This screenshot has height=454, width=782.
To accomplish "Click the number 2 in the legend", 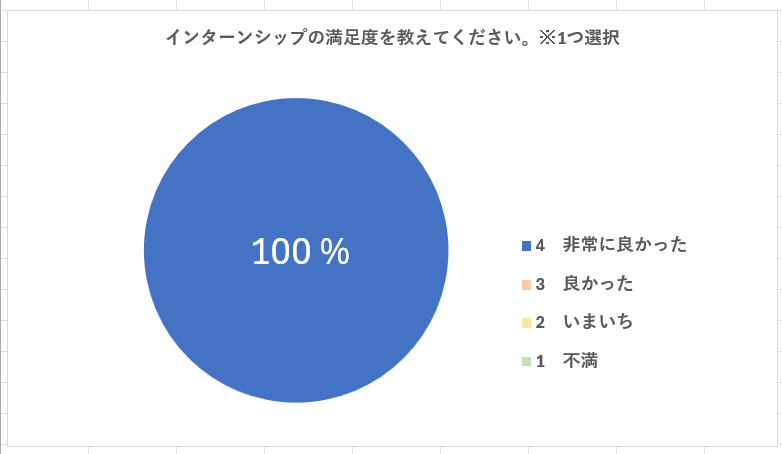I will coord(540,323).
